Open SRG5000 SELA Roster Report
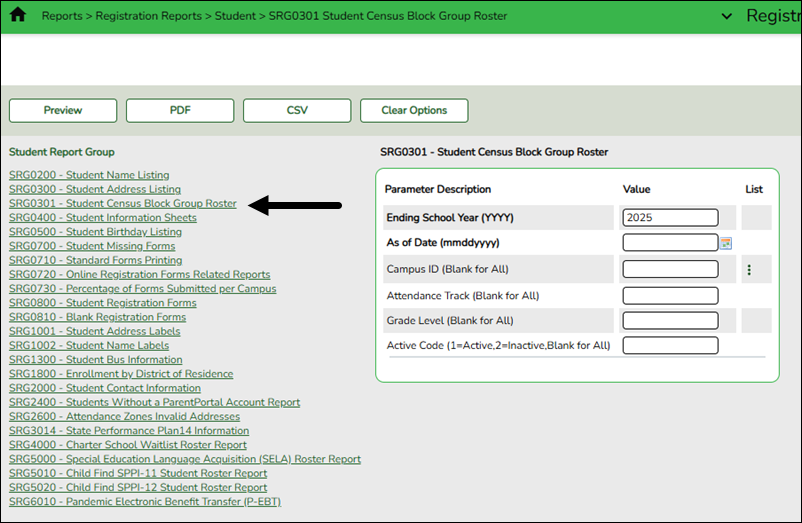Image resolution: width=802 pixels, height=523 pixels. pyautogui.click(x=185, y=459)
